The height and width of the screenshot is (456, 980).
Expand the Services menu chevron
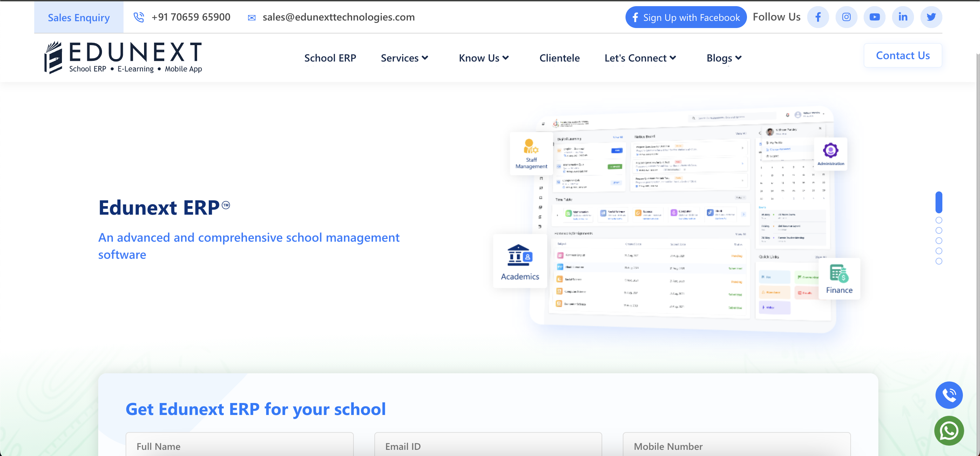coord(425,58)
